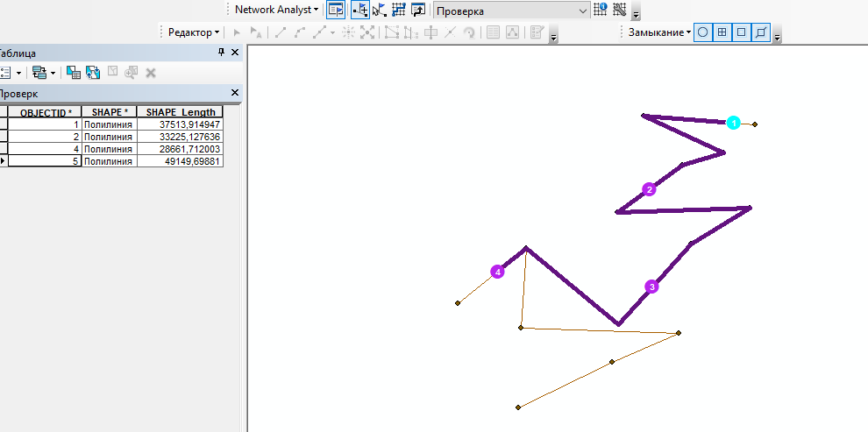
Task: Select the Select/Move Network Locations tool
Action: (380, 10)
